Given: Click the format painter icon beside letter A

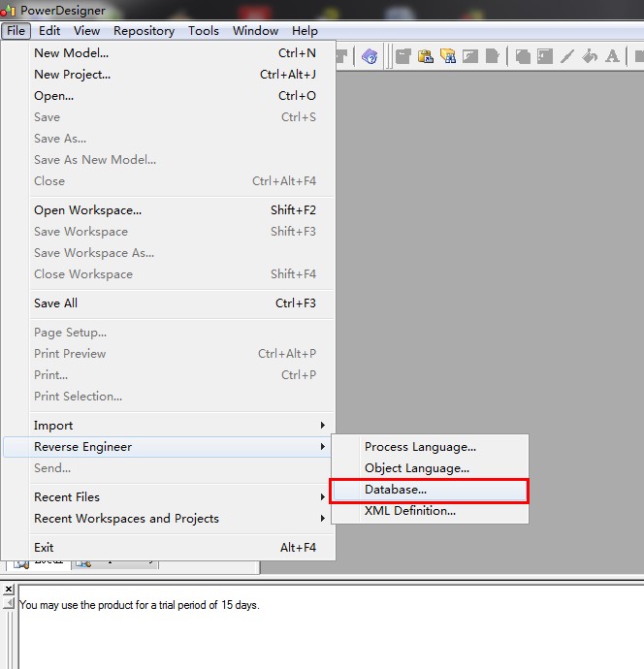Looking at the screenshot, I should [x=590, y=56].
